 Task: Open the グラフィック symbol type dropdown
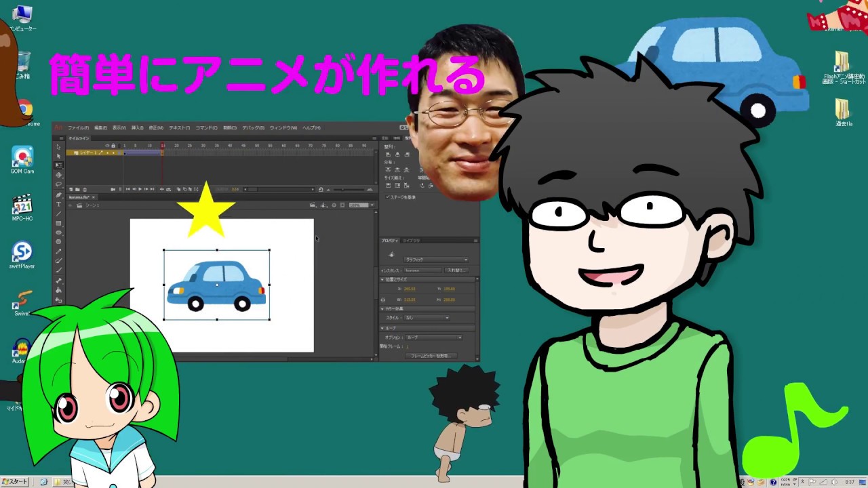[x=436, y=260]
